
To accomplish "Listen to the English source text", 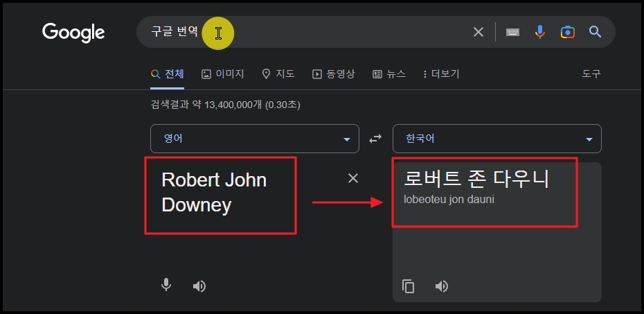I will [199, 286].
